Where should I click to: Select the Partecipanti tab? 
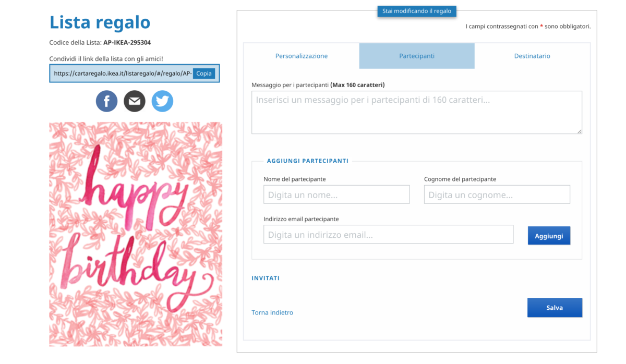417,56
